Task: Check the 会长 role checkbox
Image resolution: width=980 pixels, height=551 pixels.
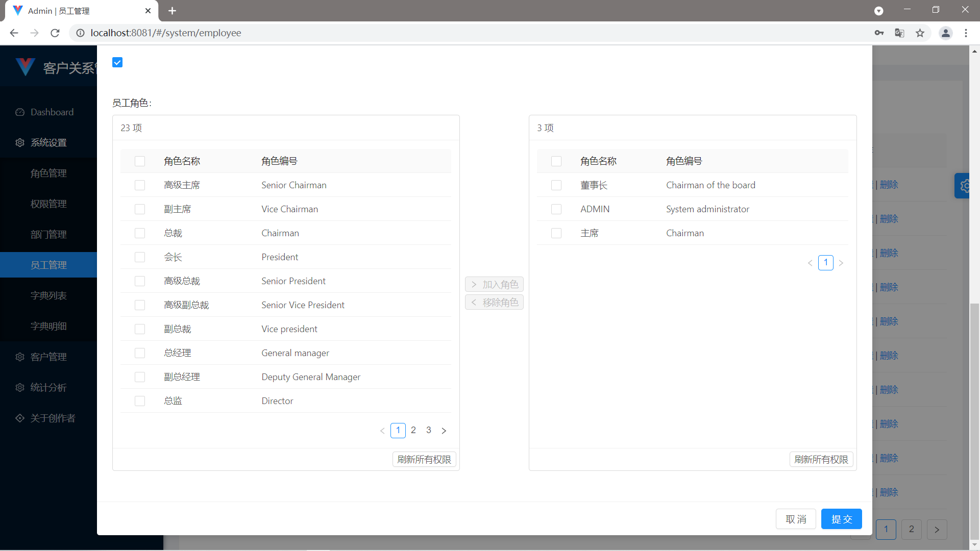Action: point(140,257)
